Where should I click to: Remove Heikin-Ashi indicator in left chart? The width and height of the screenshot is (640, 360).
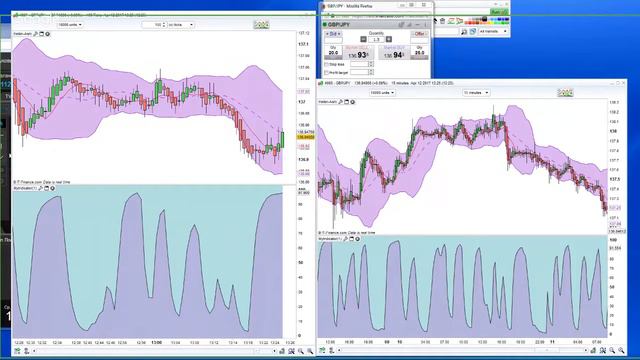click(48, 34)
